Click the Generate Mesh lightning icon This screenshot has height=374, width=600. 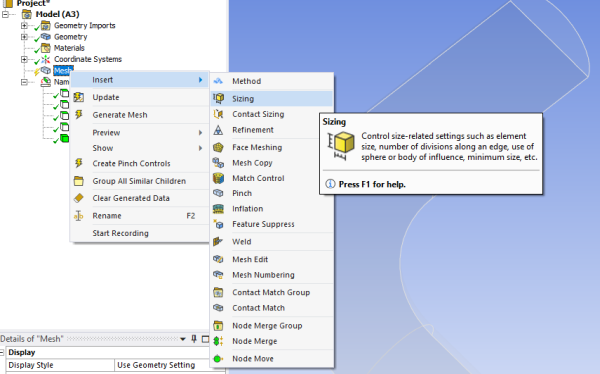point(79,114)
